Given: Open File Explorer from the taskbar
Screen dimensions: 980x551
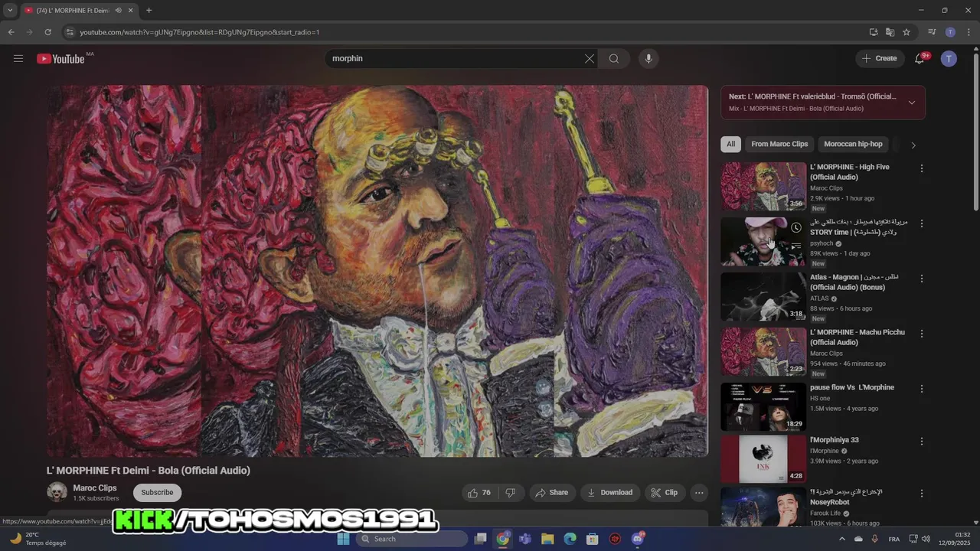Looking at the screenshot, I should coord(547,539).
